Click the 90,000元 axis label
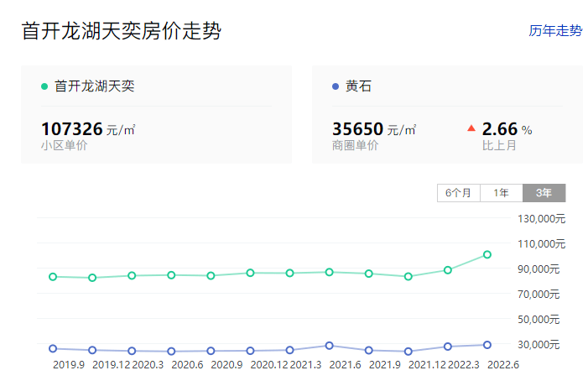588x386 pixels. coord(539,269)
